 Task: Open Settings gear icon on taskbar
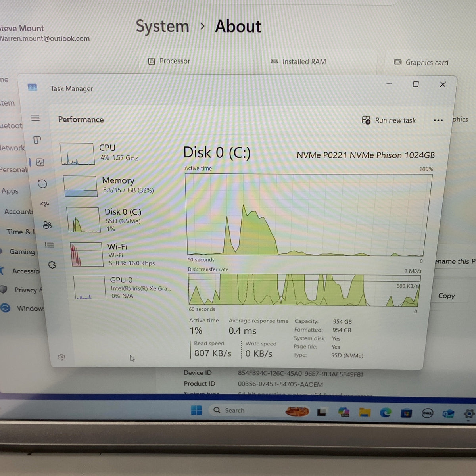tap(469, 414)
